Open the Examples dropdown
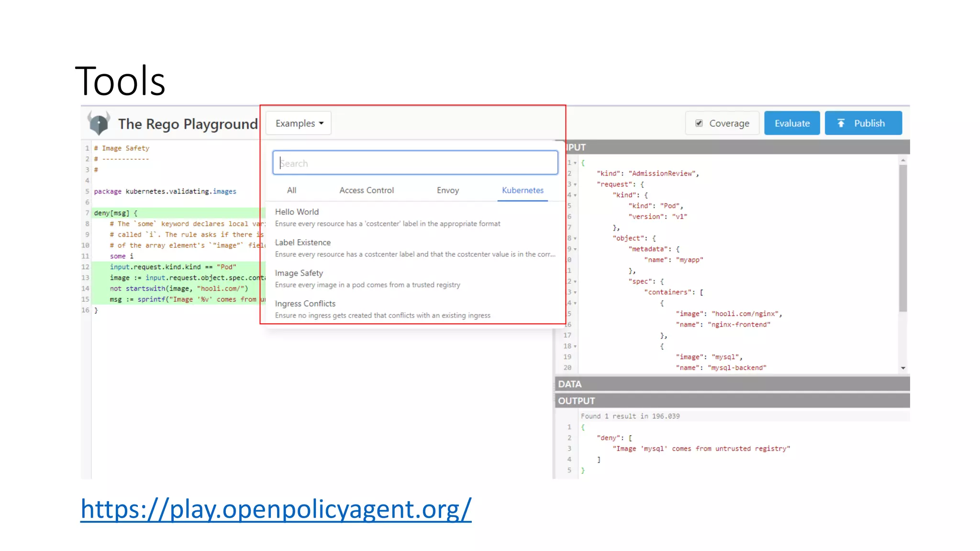Screen dimensions: 980x551 pos(299,123)
